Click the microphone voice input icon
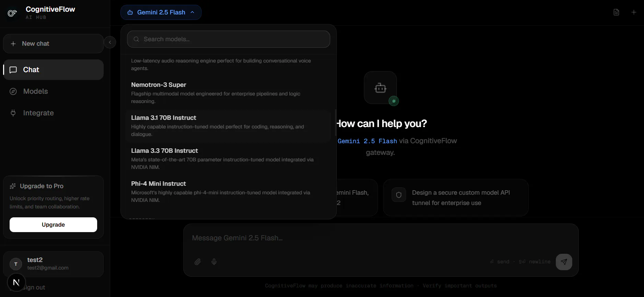 pos(214,262)
